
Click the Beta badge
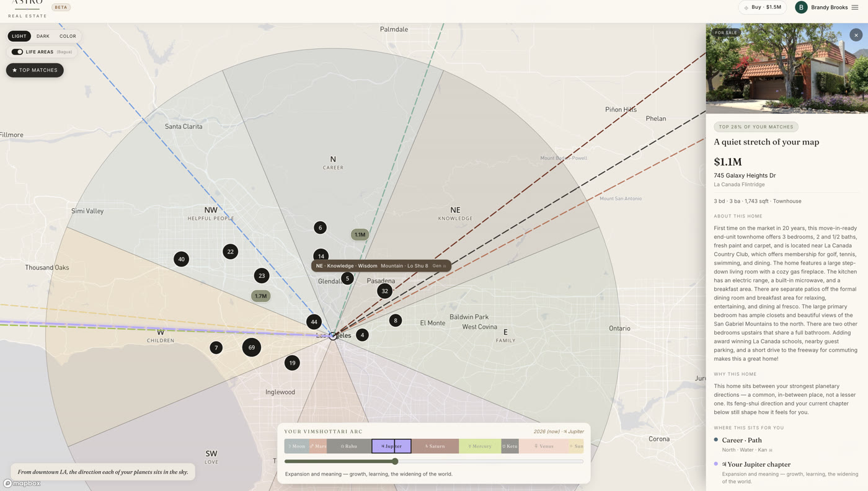(61, 7)
